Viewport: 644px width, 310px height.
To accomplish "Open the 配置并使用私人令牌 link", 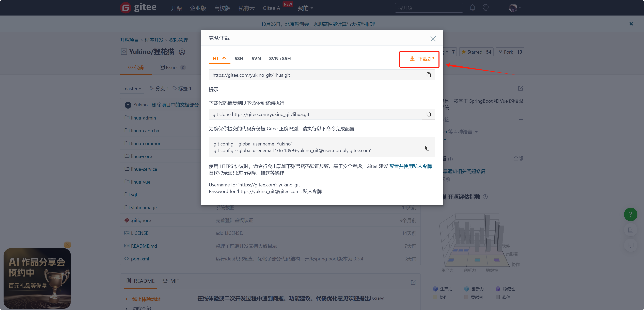I will [410, 166].
